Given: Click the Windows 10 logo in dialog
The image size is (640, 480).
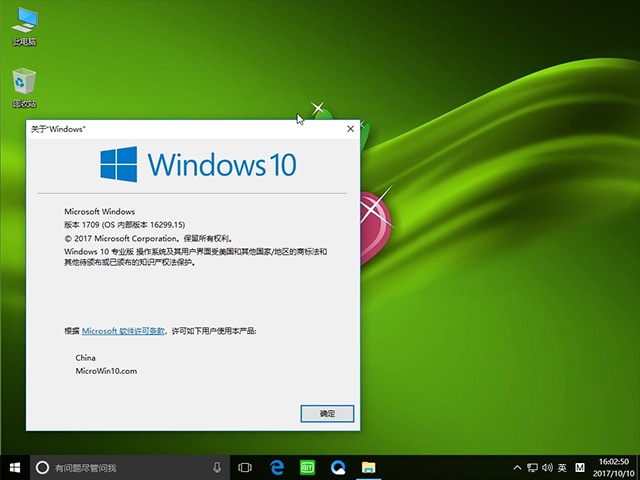Looking at the screenshot, I should pos(198,164).
